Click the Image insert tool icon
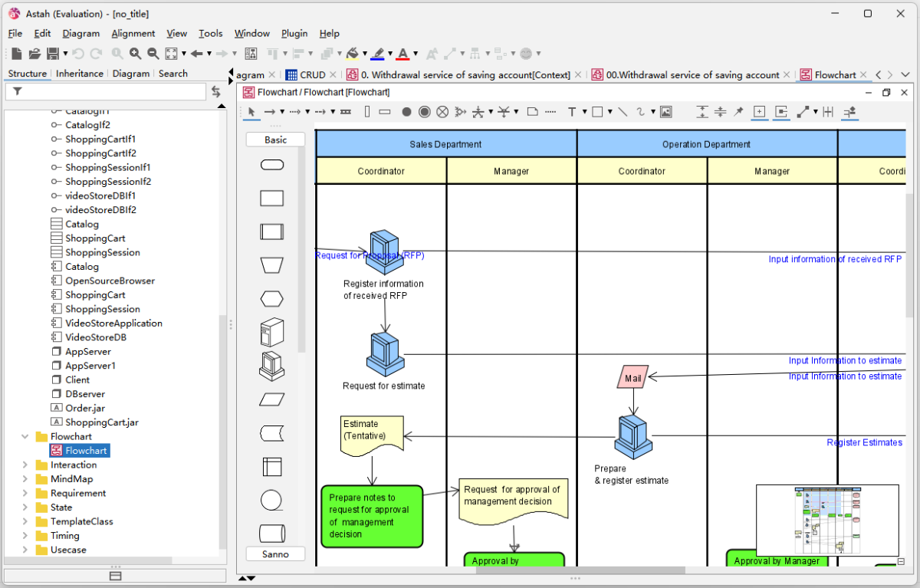Screen dimensions: 920x588 pyautogui.click(x=665, y=112)
